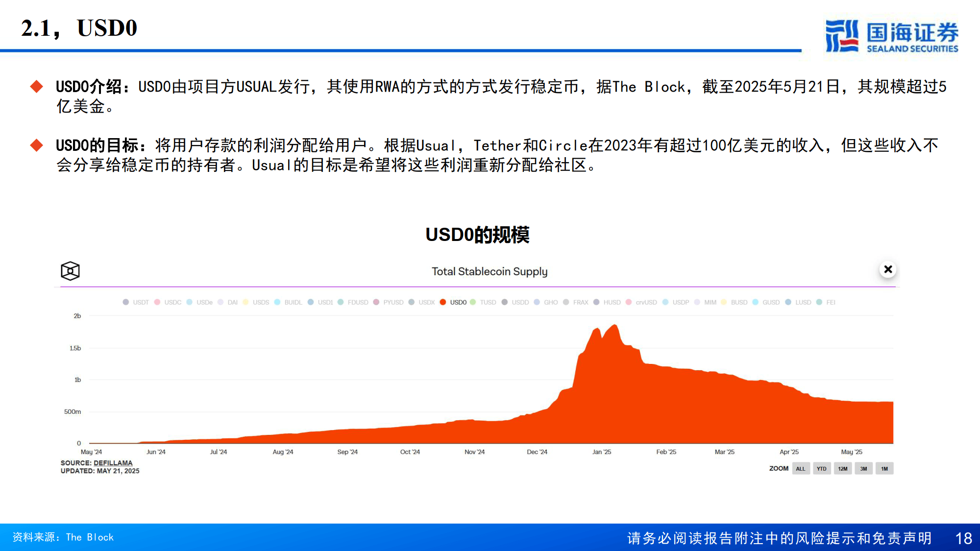Click the 1b y-axis label
The height and width of the screenshot is (551, 980).
[x=77, y=380]
